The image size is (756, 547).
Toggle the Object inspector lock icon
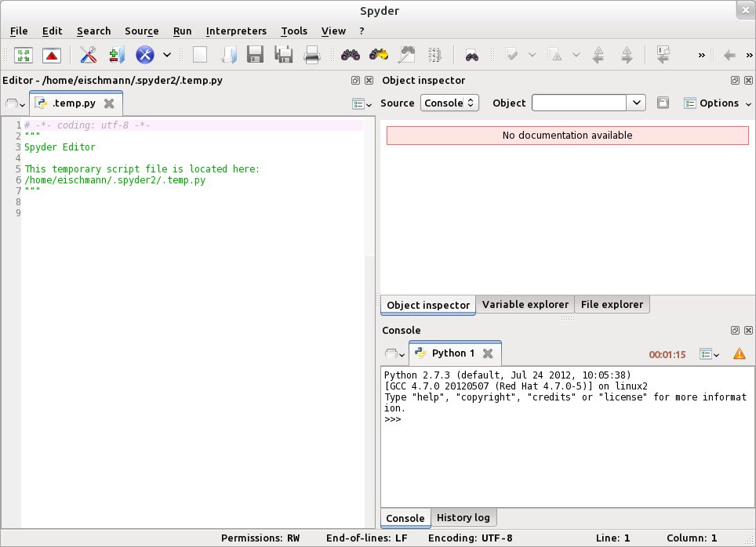663,103
